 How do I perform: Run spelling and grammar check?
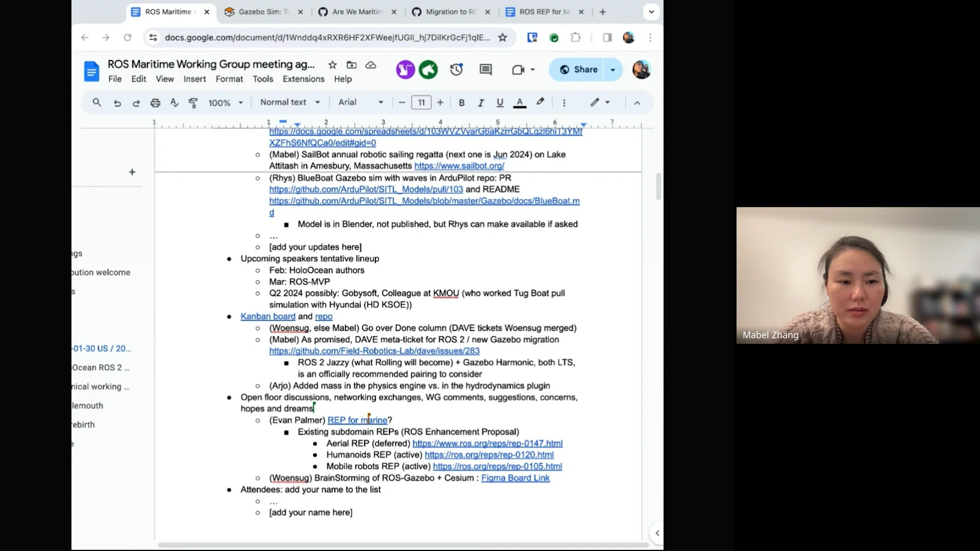tap(174, 103)
